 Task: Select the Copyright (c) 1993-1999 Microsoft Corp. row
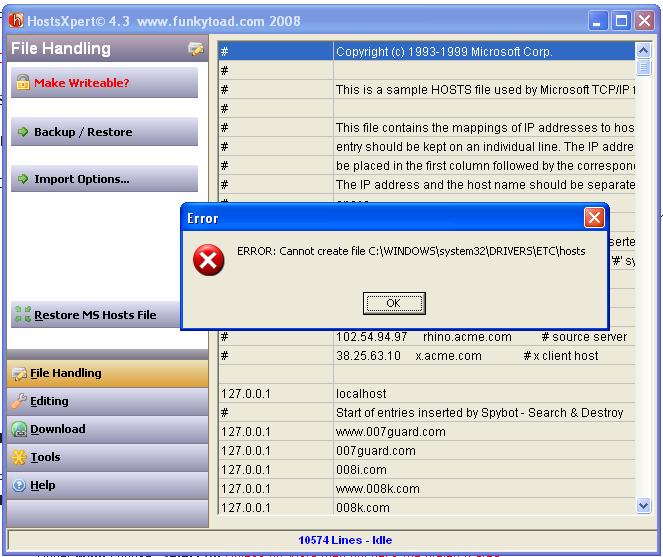(x=427, y=52)
